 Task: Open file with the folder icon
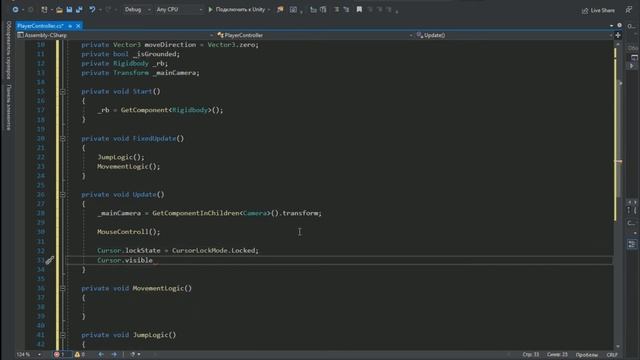[59, 9]
